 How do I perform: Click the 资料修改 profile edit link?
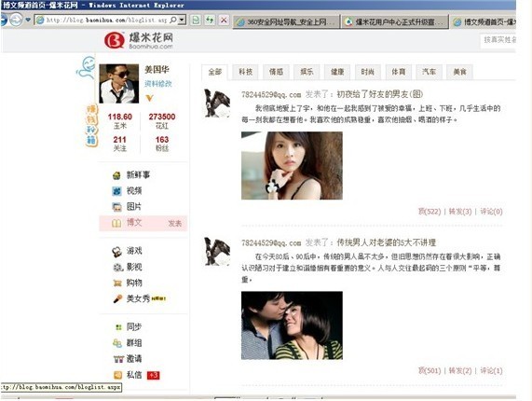click(x=158, y=84)
